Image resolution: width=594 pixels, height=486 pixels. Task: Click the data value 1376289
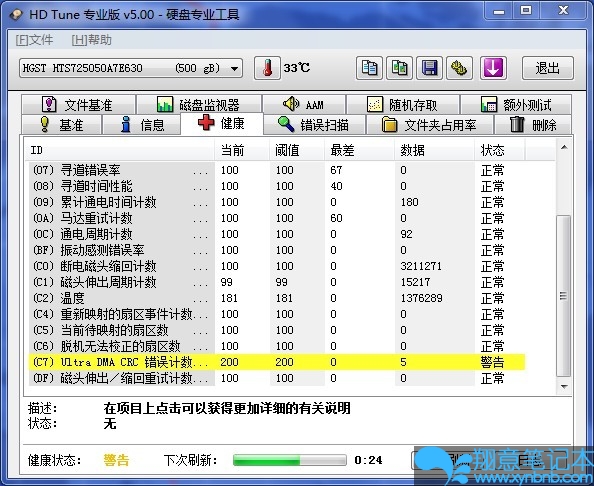421,298
